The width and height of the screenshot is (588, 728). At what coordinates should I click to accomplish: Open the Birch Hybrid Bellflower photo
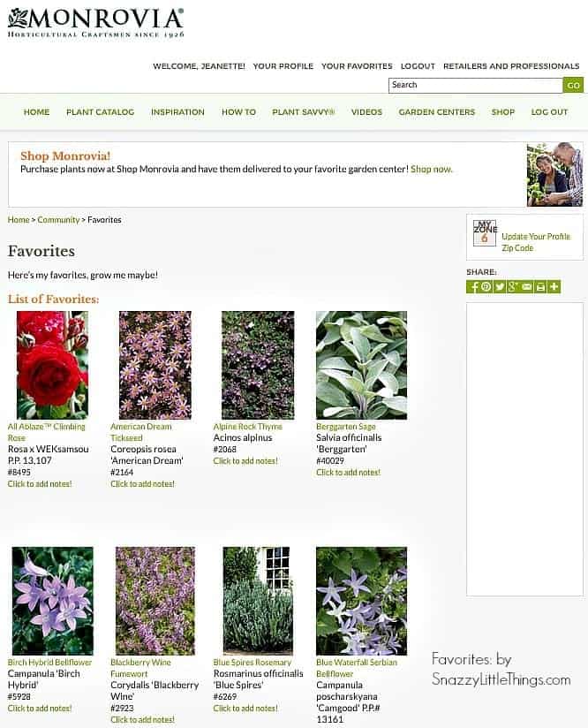tap(52, 601)
